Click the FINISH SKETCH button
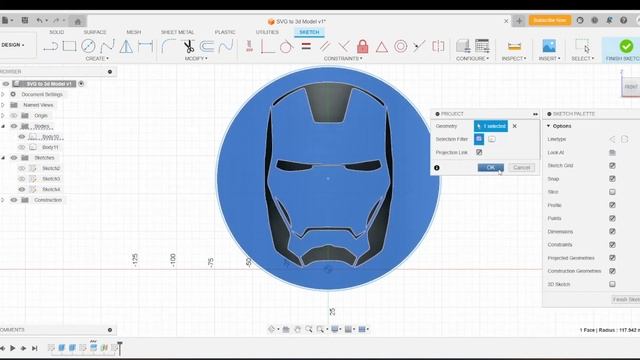Screen dimensions: 640x360 coord(623,50)
